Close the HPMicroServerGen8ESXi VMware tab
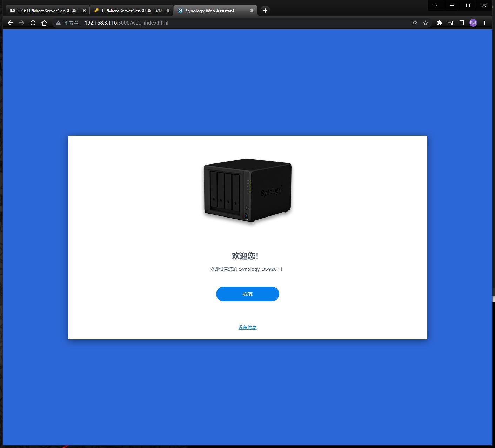Viewport: 495px width, 448px height. [x=168, y=11]
